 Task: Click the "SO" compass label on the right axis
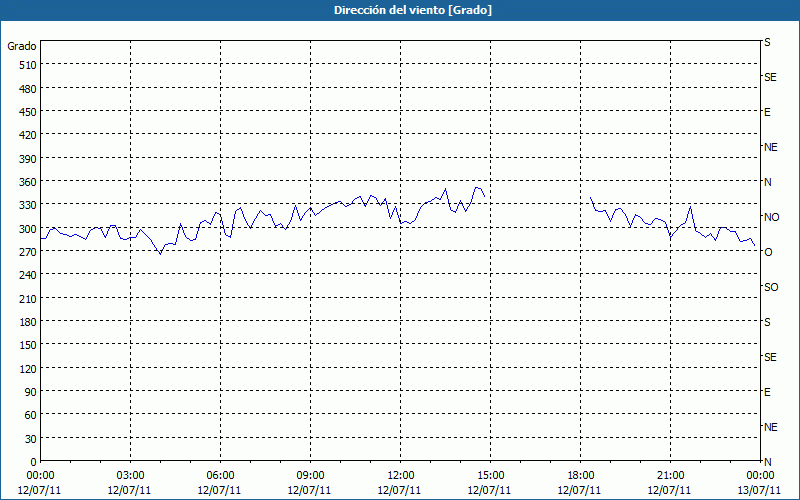pyautogui.click(x=771, y=287)
